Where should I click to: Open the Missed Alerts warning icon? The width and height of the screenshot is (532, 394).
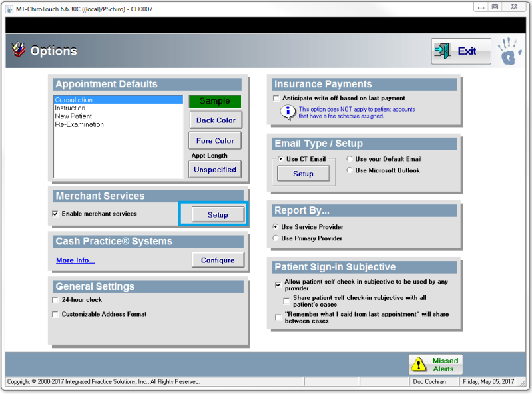419,365
